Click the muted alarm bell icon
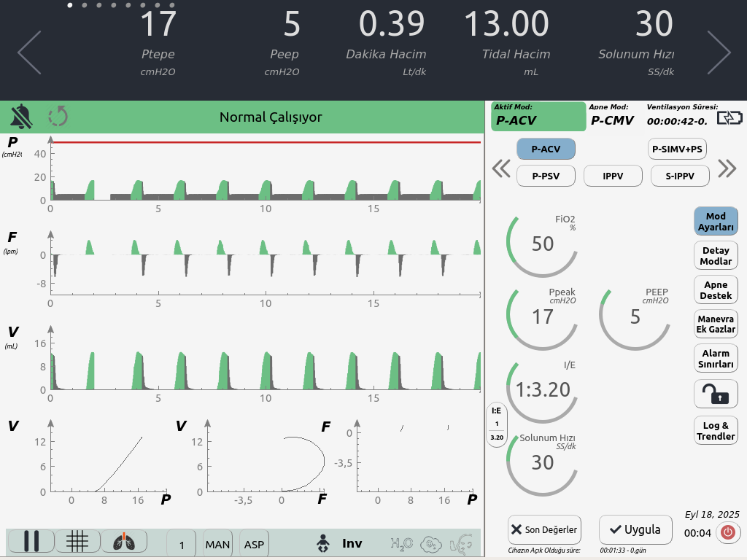The width and height of the screenshot is (747, 560). 21,117
